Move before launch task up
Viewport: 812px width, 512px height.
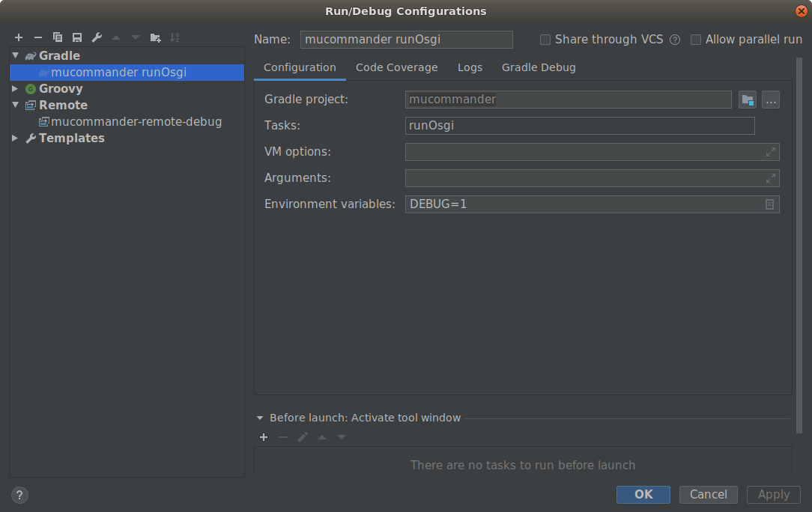pos(322,437)
